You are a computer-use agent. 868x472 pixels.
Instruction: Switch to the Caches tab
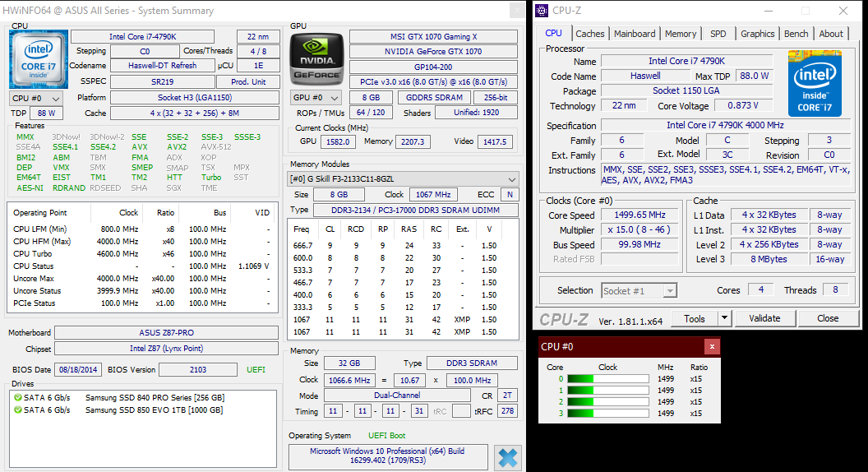pyautogui.click(x=590, y=34)
